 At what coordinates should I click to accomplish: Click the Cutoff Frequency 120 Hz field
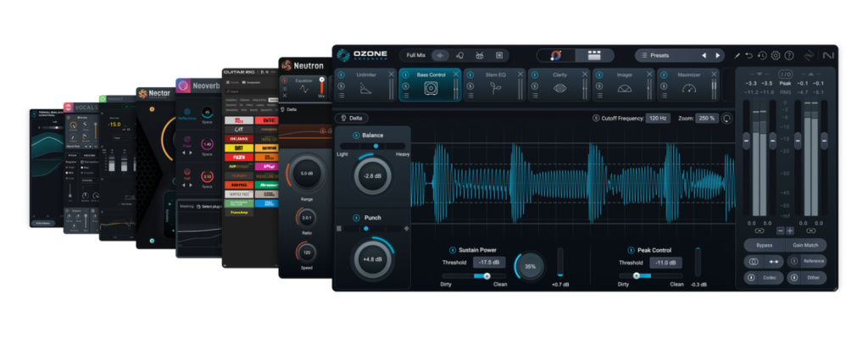pos(659,118)
